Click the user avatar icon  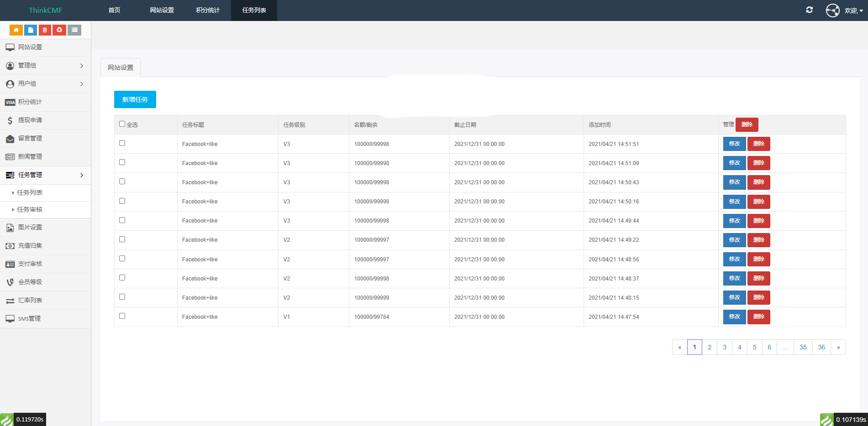[x=832, y=10]
